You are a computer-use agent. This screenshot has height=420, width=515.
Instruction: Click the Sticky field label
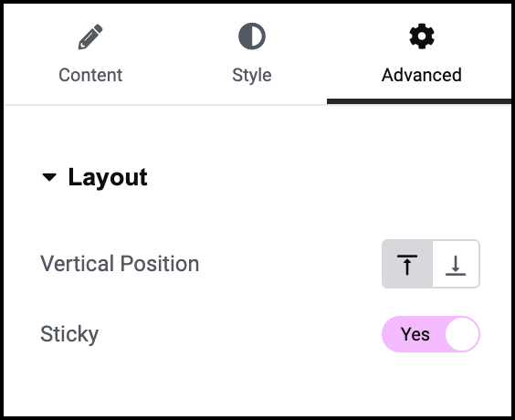[69, 334]
